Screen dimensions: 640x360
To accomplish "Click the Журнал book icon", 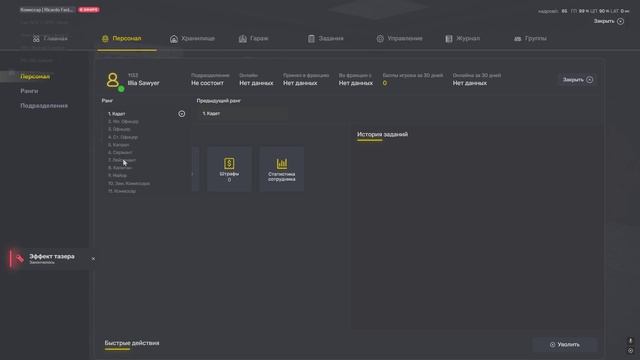I will [x=449, y=38].
